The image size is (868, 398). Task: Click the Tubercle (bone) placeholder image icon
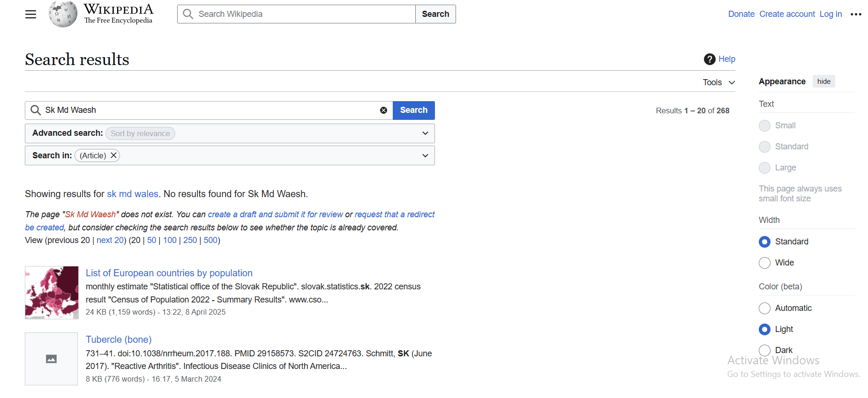52,359
